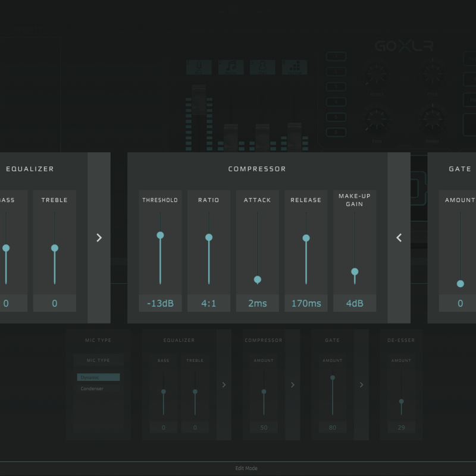Click the De-Esser Amount slider reading 29
The height and width of the screenshot is (476, 476).
tap(401, 401)
